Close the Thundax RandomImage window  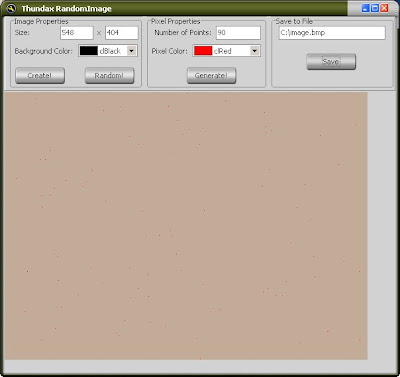pyautogui.click(x=384, y=8)
